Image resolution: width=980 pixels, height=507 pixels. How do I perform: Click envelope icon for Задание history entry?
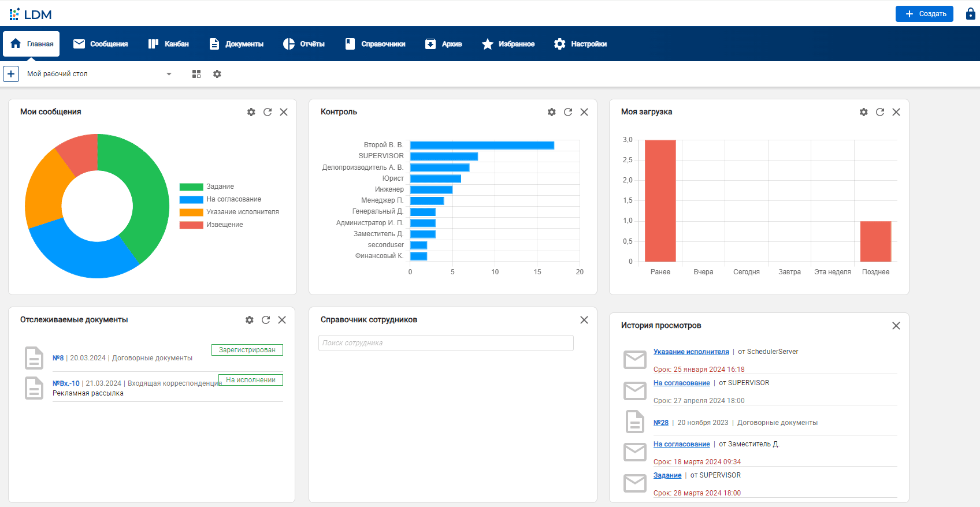(635, 483)
